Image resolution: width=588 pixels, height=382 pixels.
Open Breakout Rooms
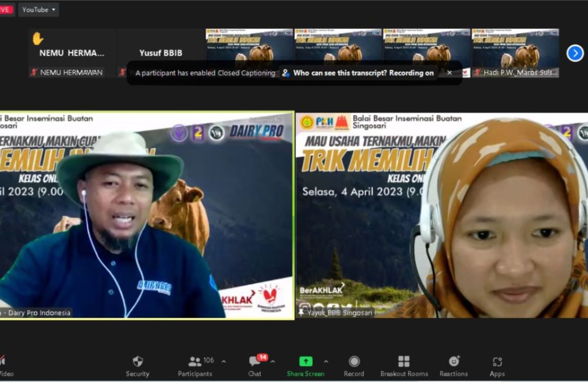coord(404,366)
